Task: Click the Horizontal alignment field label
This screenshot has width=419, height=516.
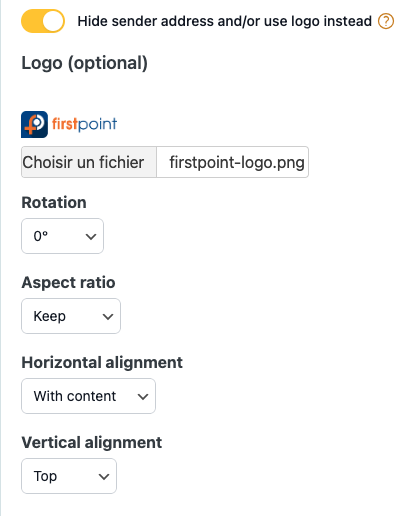Action: tap(102, 363)
